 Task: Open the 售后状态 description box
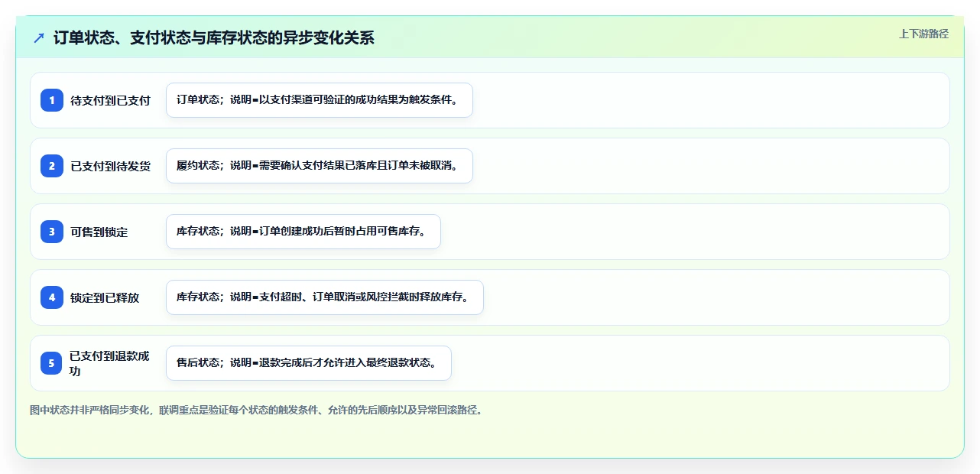[x=309, y=363]
